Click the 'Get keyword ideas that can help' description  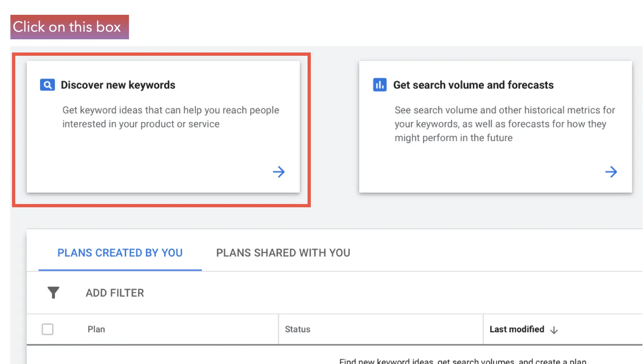coord(171,117)
